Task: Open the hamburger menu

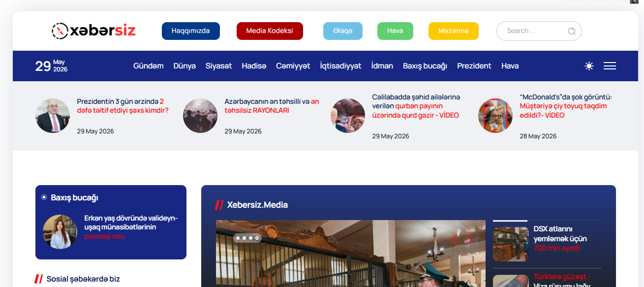Action: [x=610, y=66]
